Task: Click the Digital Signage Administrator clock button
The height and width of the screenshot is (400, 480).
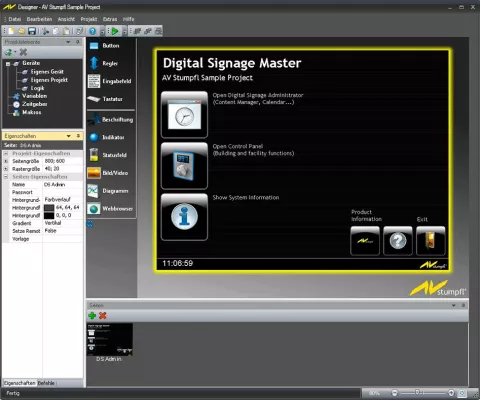Action: pyautogui.click(x=184, y=115)
